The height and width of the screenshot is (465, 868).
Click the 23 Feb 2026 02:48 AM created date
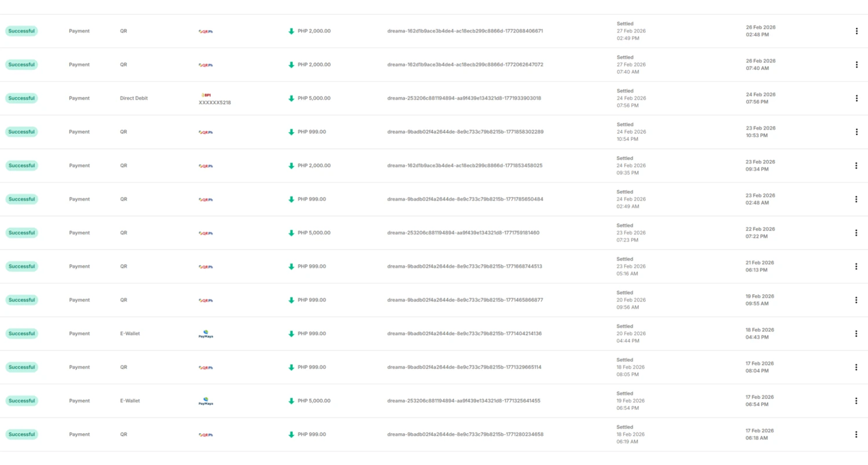point(760,199)
